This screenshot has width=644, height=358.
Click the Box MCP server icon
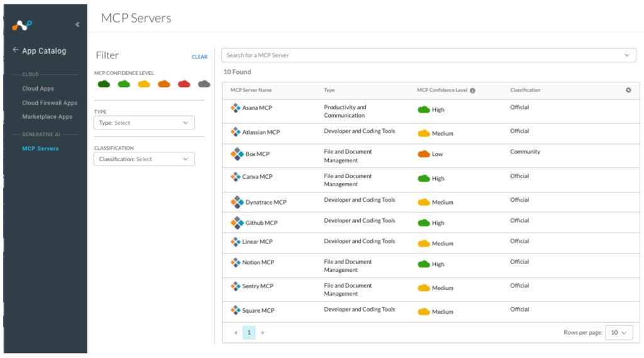[x=237, y=154]
